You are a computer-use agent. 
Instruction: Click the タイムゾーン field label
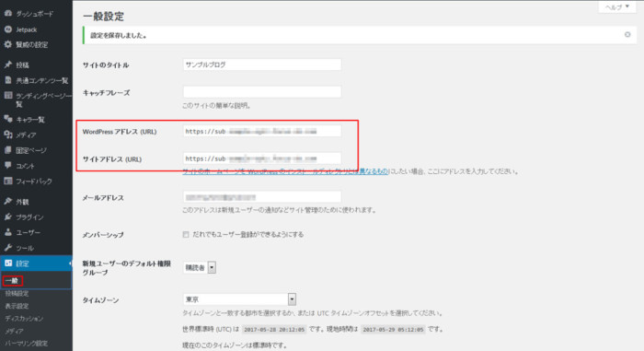100,300
